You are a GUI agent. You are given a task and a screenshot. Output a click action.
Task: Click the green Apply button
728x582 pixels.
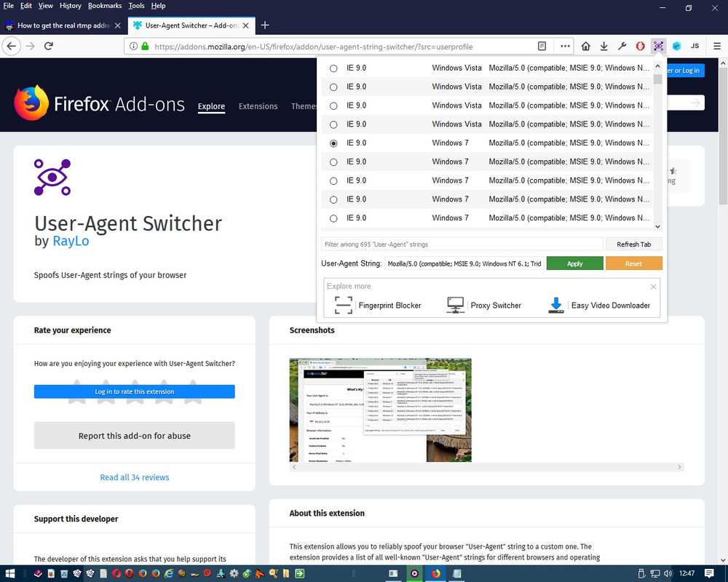click(x=575, y=263)
